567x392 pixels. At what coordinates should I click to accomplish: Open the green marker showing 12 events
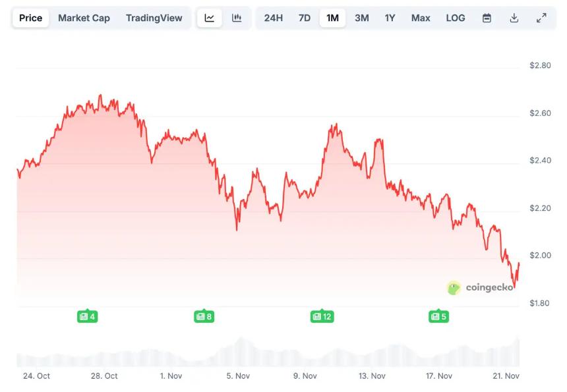[x=321, y=316]
